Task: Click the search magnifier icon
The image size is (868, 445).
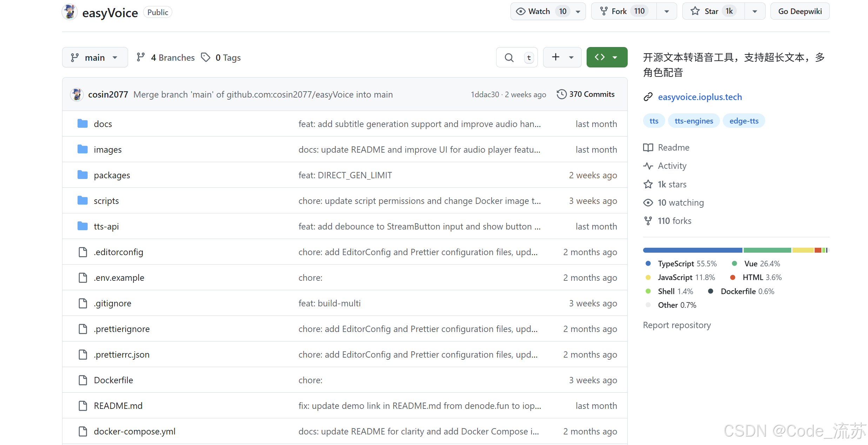Action: click(x=509, y=58)
